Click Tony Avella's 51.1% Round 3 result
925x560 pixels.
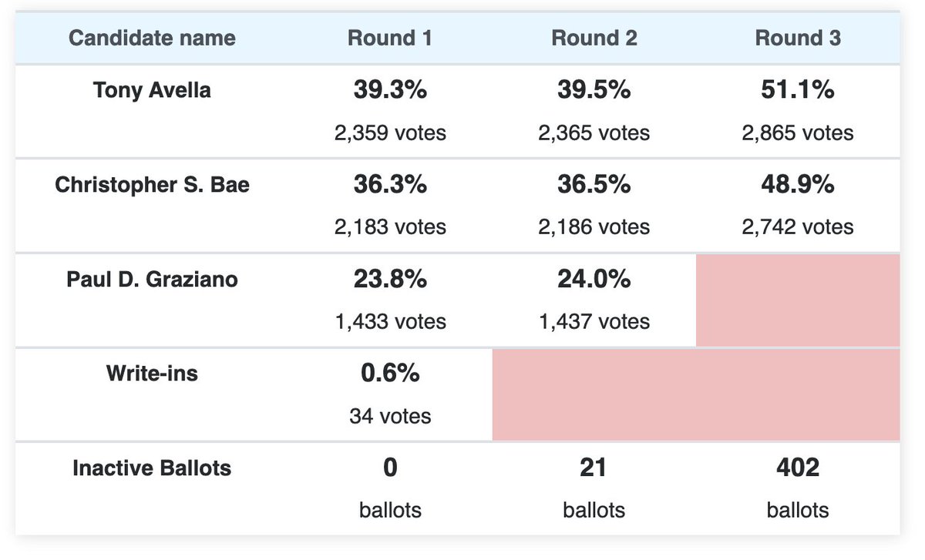[797, 90]
